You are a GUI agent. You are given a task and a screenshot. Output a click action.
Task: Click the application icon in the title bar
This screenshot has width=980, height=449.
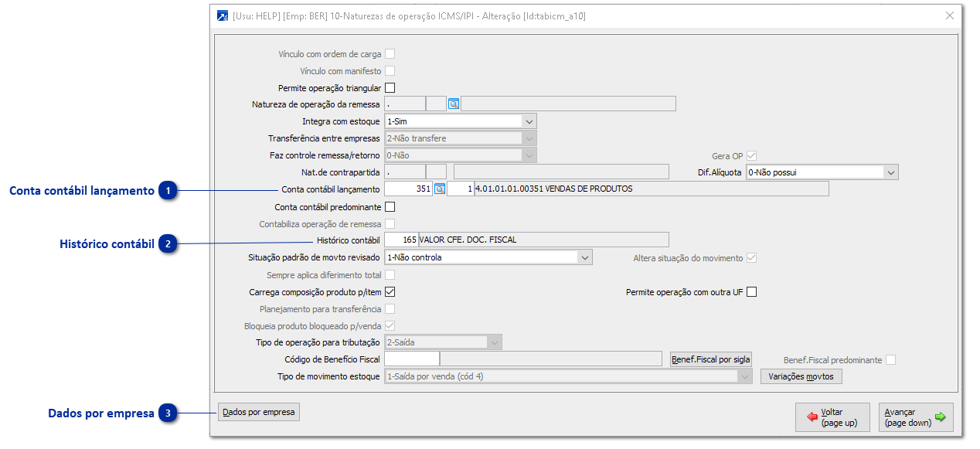[223, 15]
